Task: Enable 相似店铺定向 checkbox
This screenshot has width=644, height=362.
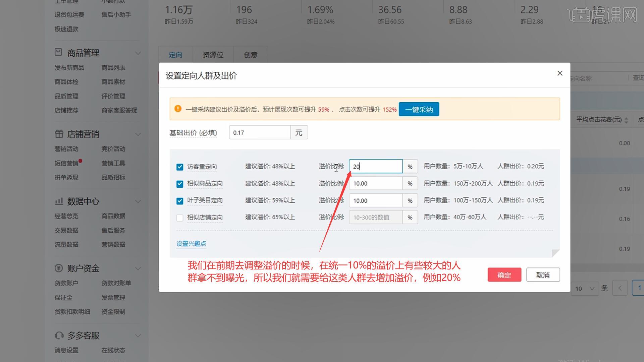Action: 180,218
